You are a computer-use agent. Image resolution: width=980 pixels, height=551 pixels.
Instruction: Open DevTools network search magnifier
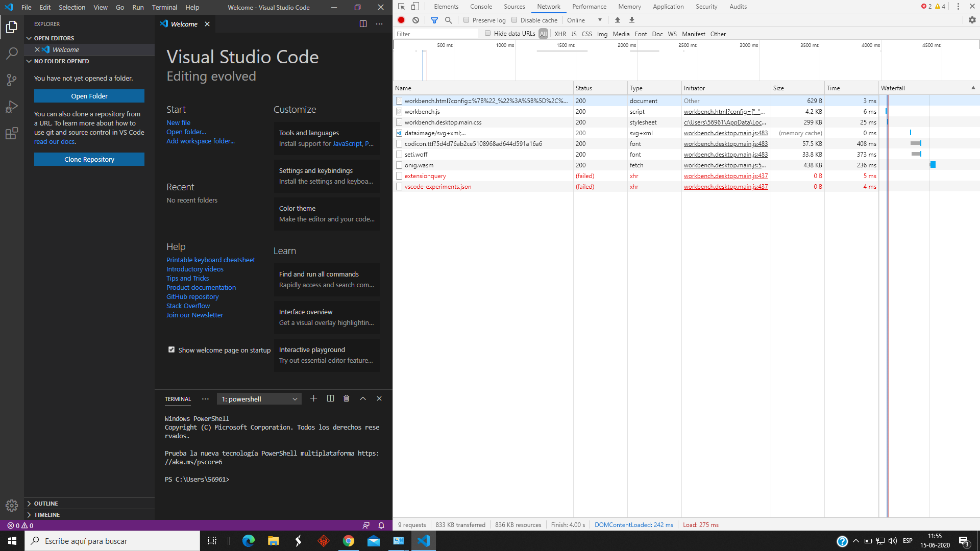coord(448,20)
